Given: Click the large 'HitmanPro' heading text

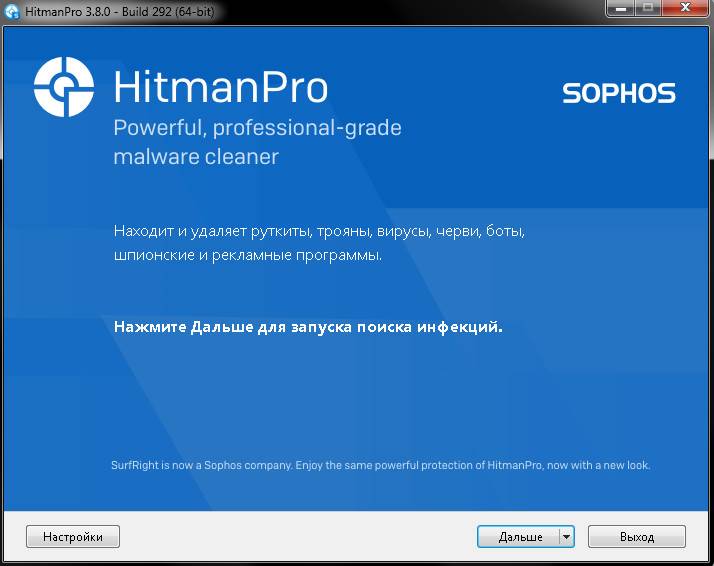Looking at the screenshot, I should point(221,87).
